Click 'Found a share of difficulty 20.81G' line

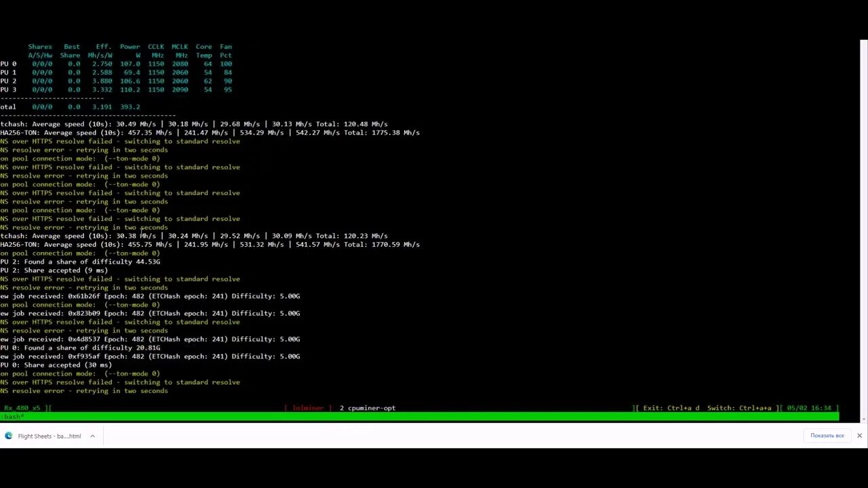pos(80,348)
